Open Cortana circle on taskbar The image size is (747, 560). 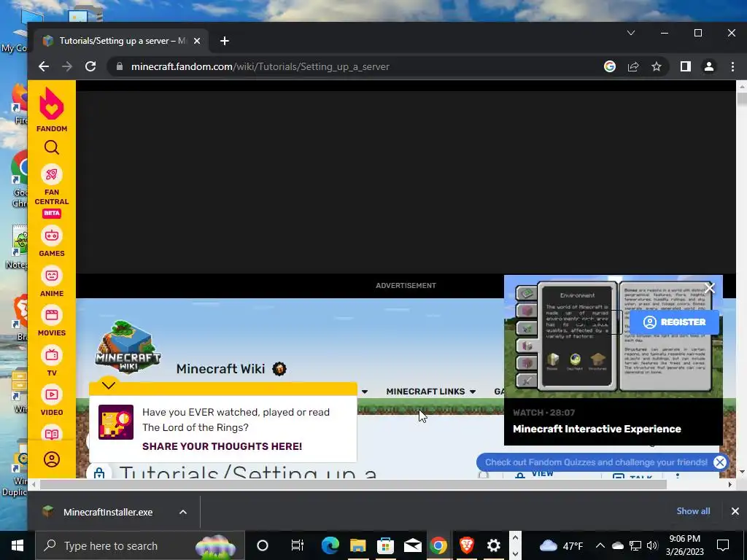click(x=263, y=545)
